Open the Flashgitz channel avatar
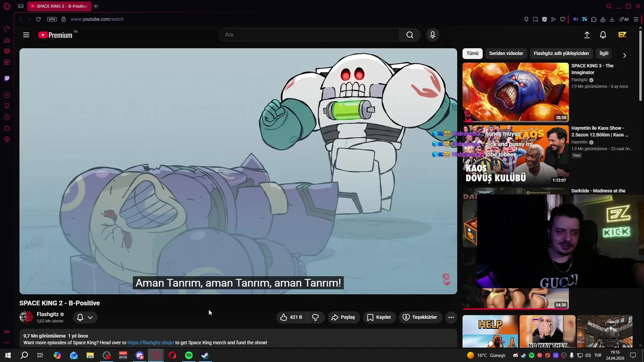The image size is (644, 362). click(26, 317)
